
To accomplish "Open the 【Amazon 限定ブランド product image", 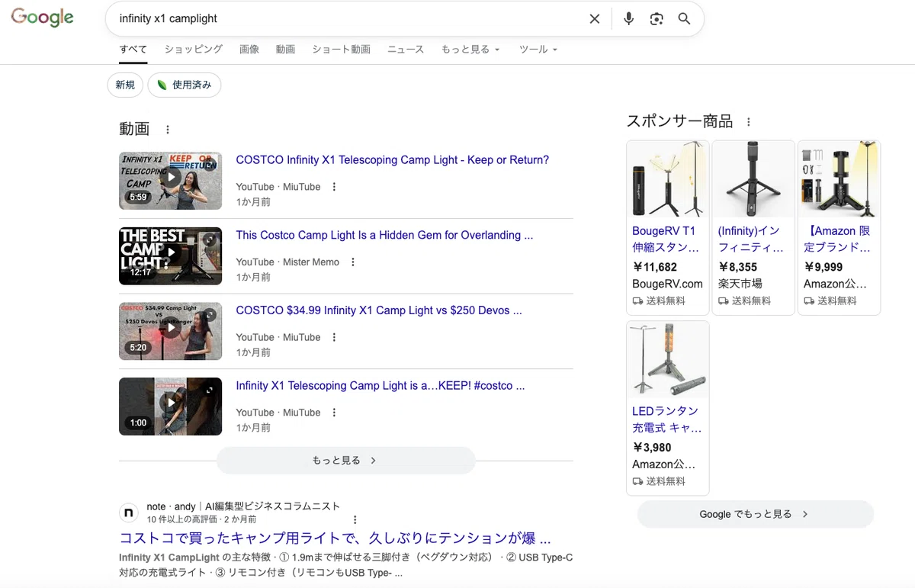I will tap(839, 179).
